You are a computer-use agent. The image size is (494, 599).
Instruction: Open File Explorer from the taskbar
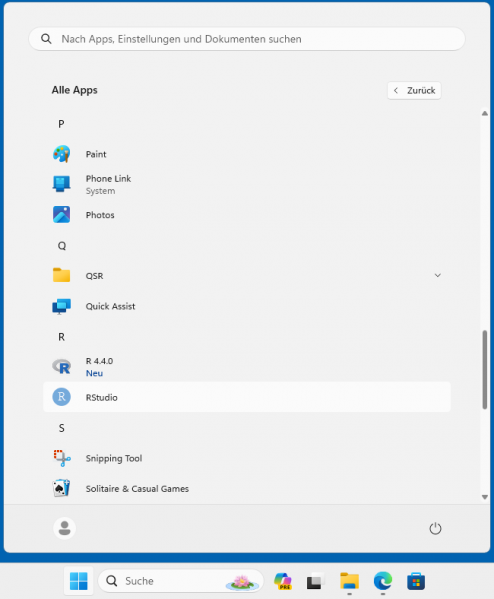click(x=350, y=581)
